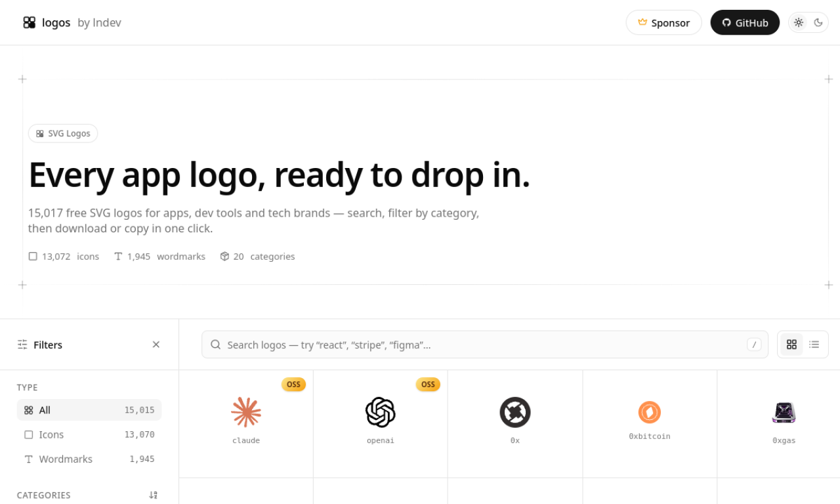Click the CATEGORIES section heading
Screen dimensions: 840x504
[43, 495]
